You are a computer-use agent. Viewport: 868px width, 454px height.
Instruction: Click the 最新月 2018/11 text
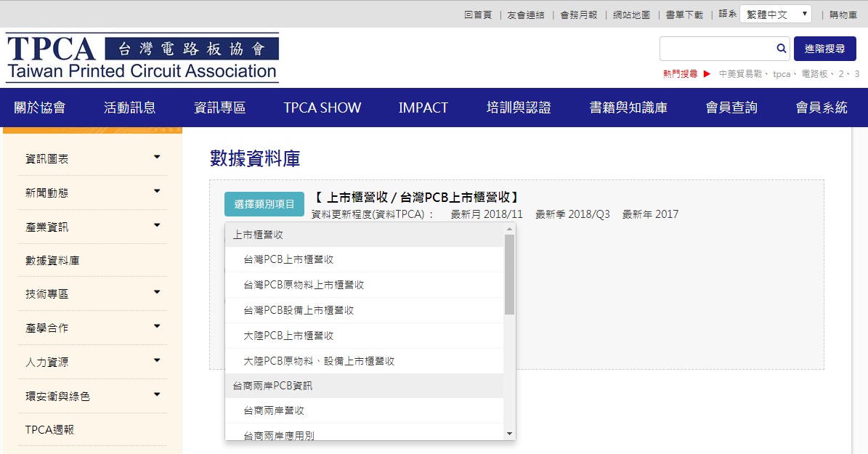tap(487, 214)
